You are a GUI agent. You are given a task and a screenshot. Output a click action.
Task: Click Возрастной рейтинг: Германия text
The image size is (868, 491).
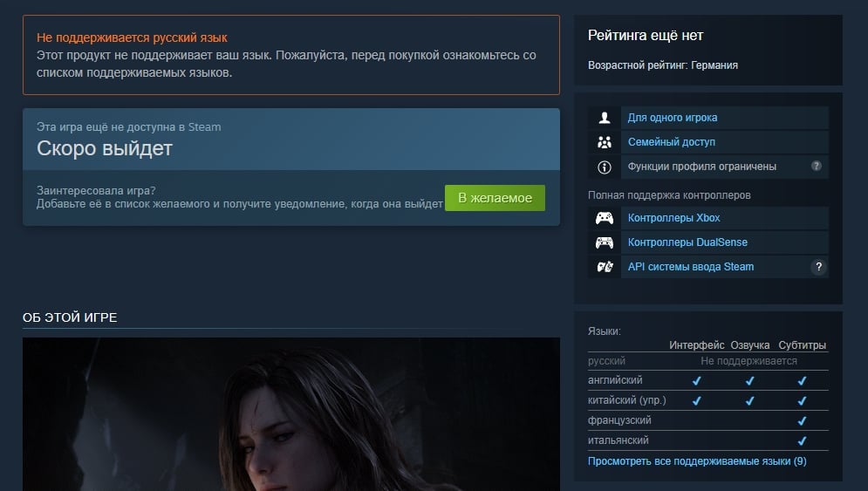point(663,65)
